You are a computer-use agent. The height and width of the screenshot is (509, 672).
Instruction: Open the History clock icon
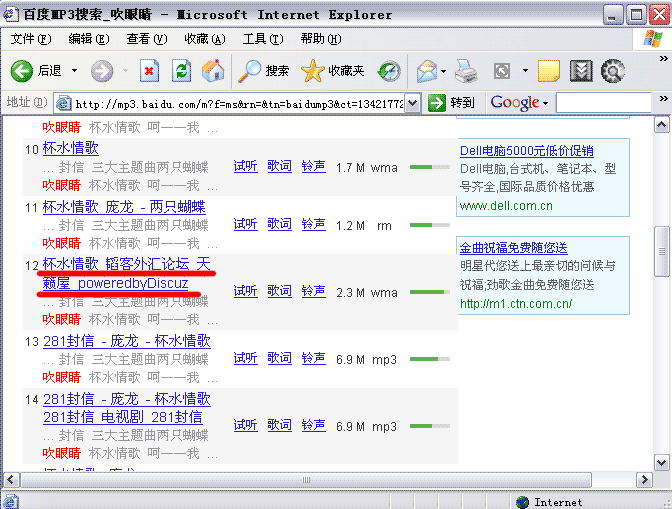click(x=389, y=71)
